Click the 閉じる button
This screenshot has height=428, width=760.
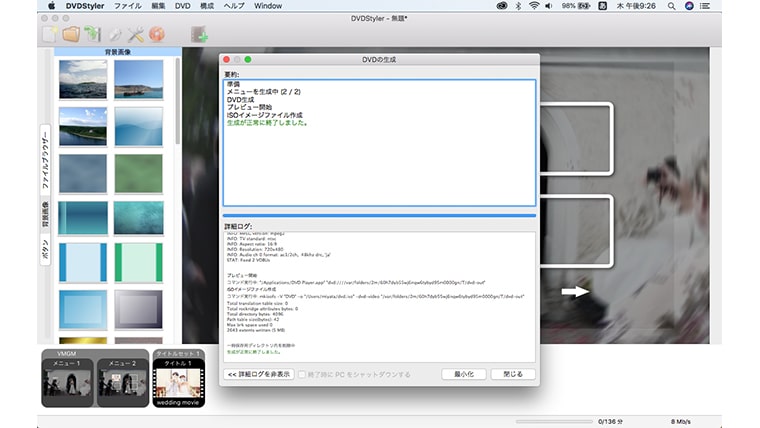click(x=513, y=374)
